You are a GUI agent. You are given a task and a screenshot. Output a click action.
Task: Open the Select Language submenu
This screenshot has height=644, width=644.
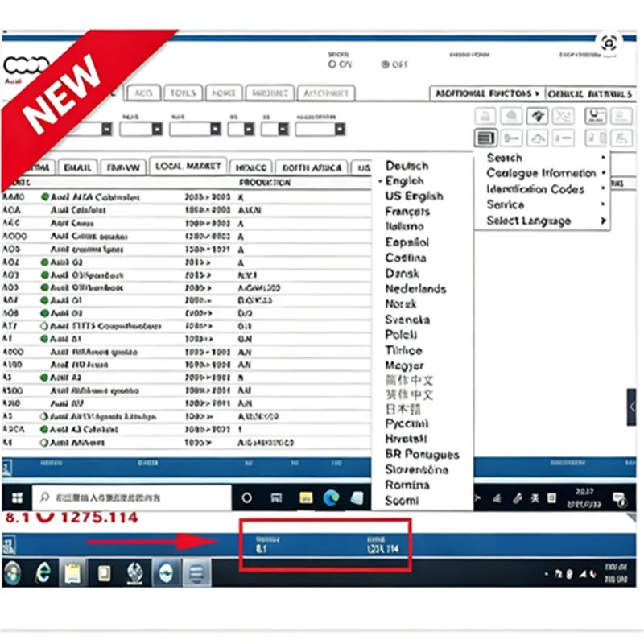pos(542,221)
